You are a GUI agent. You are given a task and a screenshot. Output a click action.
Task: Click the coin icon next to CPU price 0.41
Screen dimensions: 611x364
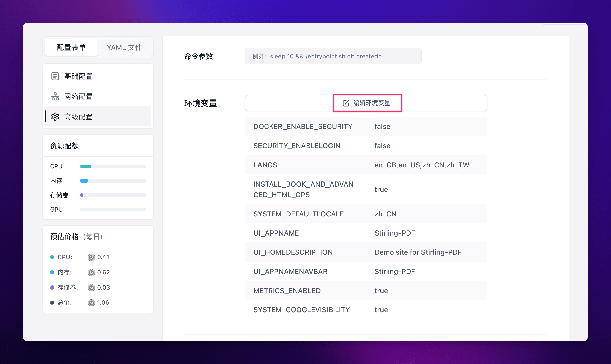point(92,257)
